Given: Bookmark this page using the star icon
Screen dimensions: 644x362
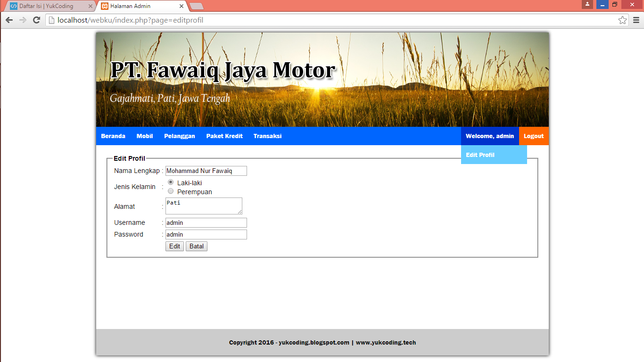Looking at the screenshot, I should [x=624, y=20].
